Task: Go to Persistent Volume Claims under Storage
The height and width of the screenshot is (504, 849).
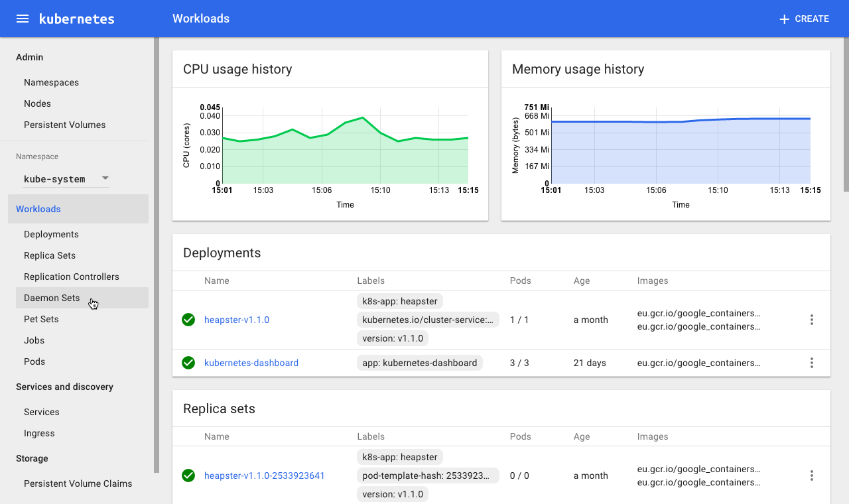Action: point(78,483)
